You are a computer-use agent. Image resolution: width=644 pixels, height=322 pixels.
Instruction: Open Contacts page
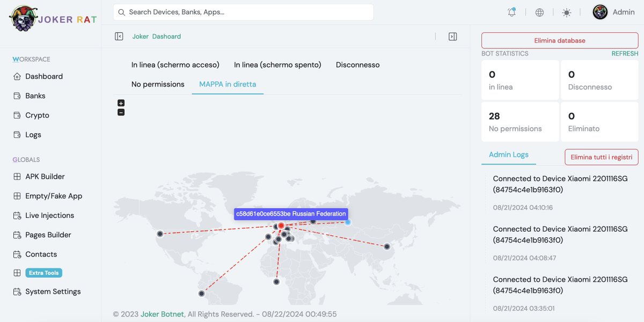41,254
